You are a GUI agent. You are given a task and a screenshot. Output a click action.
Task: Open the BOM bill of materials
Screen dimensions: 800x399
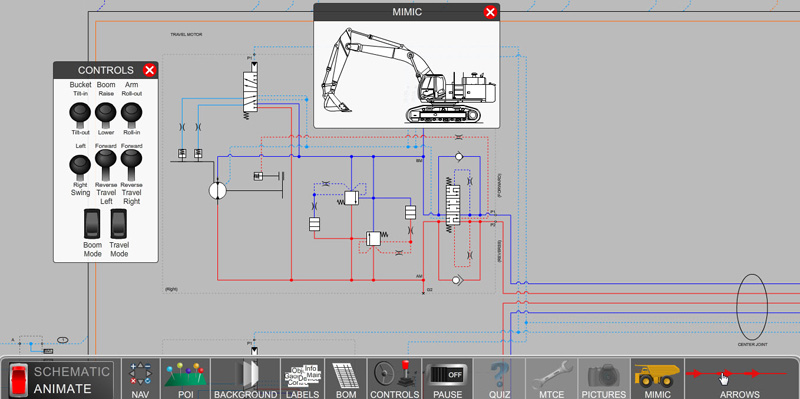[x=345, y=379]
